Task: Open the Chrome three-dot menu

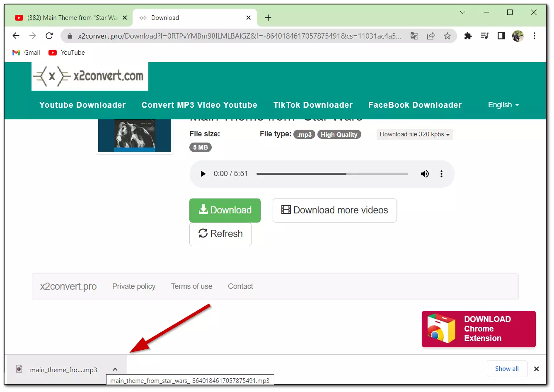Action: pos(535,36)
